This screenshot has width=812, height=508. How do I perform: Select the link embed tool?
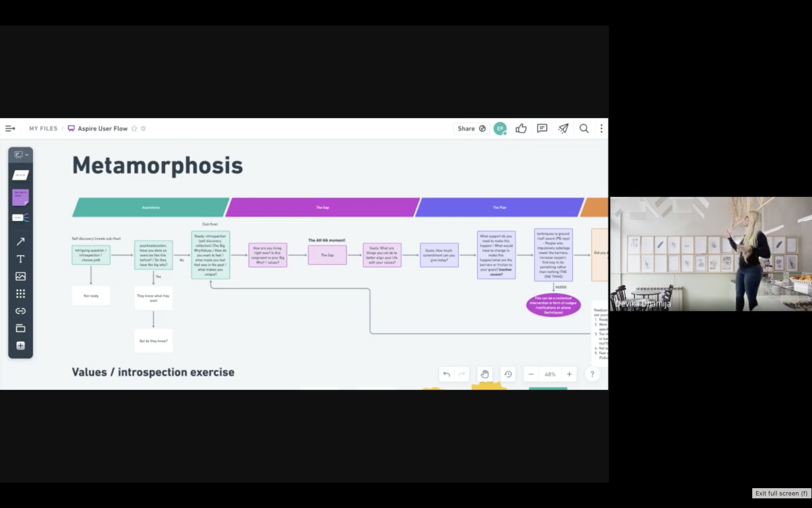(x=20, y=311)
